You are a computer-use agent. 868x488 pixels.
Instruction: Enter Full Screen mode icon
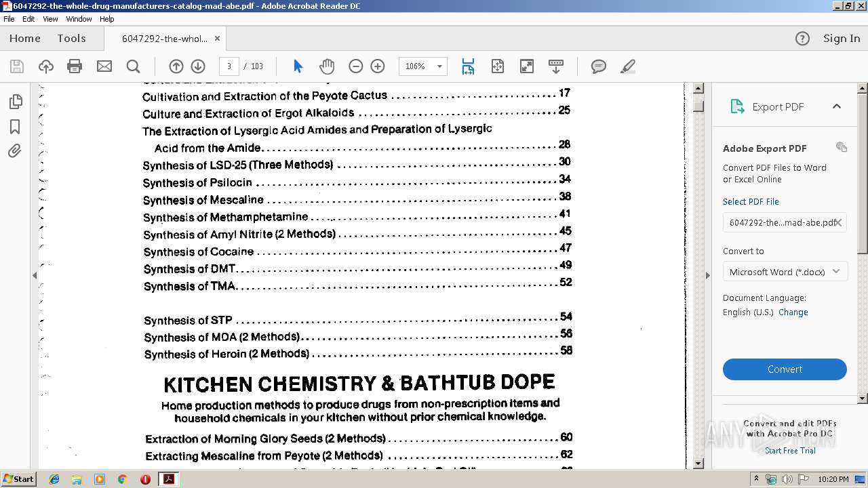click(527, 66)
